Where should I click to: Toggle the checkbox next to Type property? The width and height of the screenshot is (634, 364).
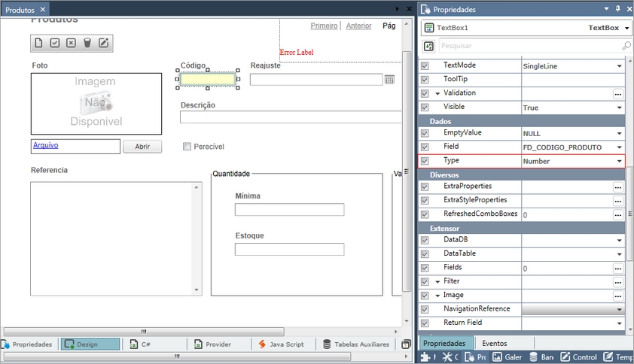(x=425, y=161)
